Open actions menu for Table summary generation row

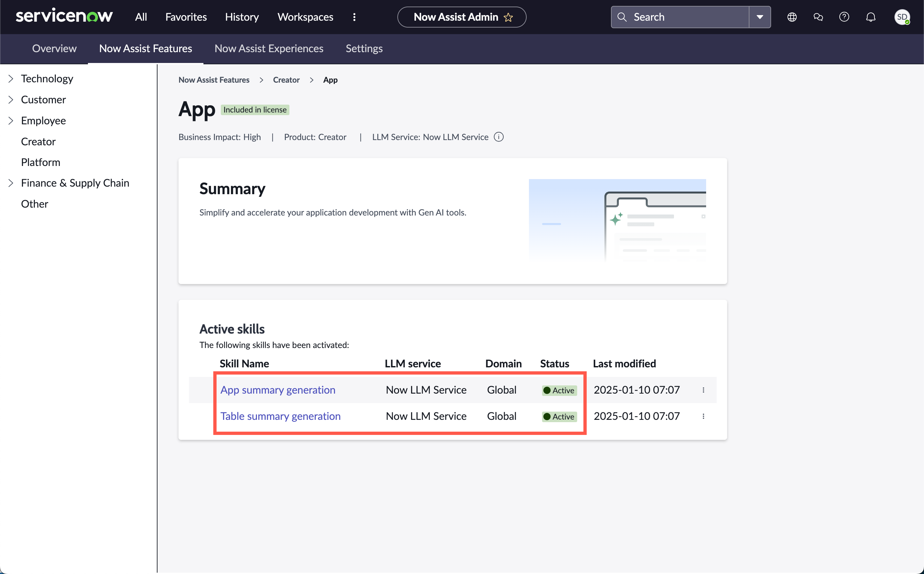pyautogui.click(x=703, y=416)
